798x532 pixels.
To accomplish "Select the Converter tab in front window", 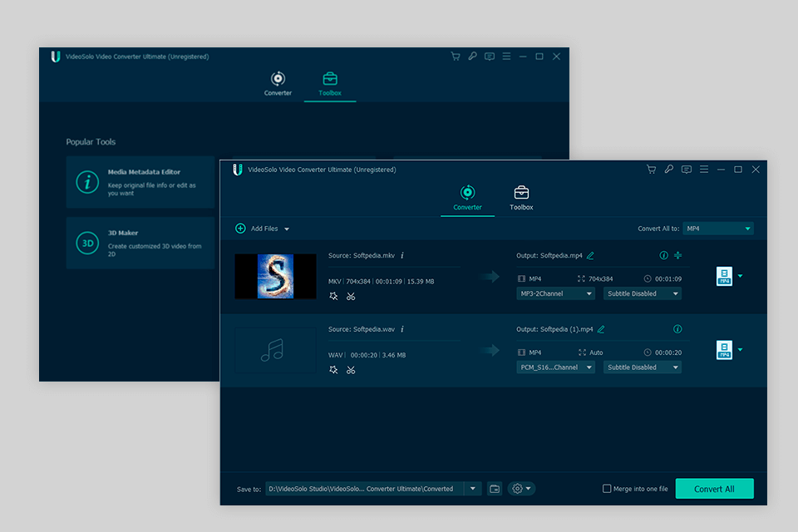I will (467, 198).
